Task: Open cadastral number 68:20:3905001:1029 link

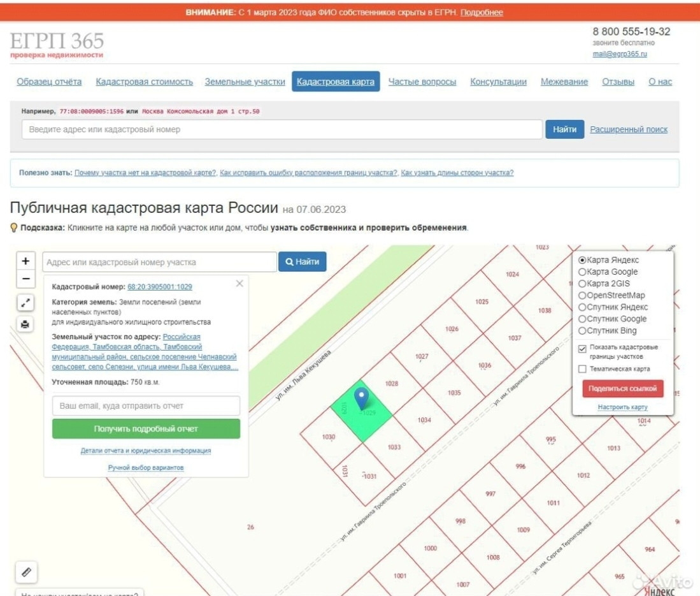Action: click(160, 287)
